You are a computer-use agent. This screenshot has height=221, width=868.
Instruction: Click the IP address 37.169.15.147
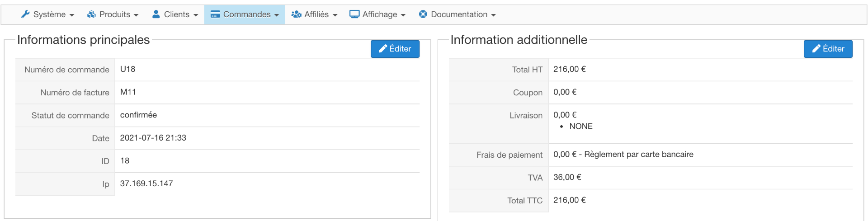pyautogui.click(x=146, y=183)
